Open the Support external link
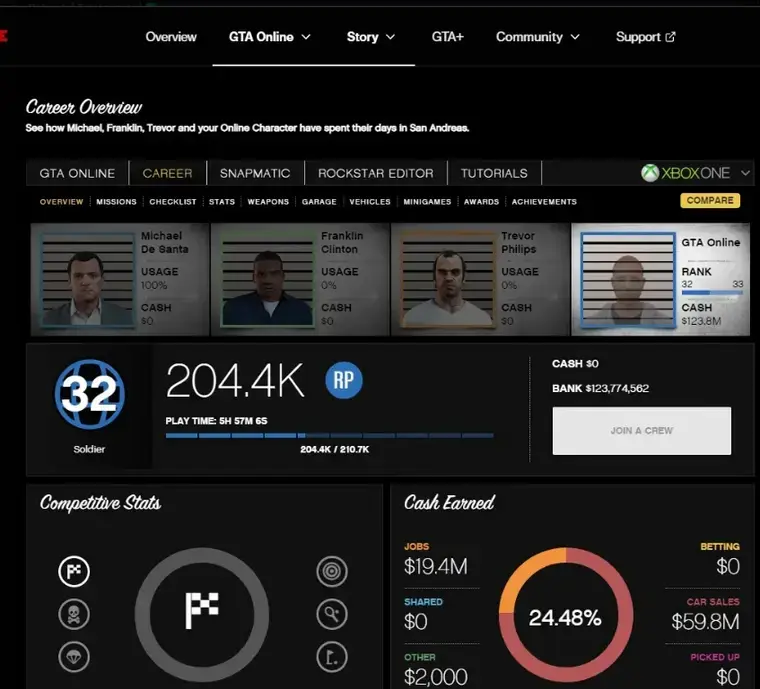The width and height of the screenshot is (760, 689). [x=645, y=37]
